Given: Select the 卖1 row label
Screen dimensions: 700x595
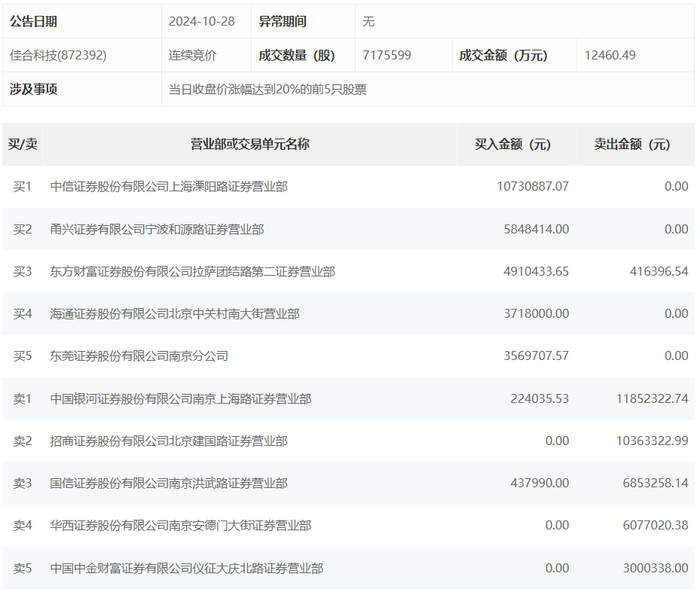Looking at the screenshot, I should click(22, 399).
